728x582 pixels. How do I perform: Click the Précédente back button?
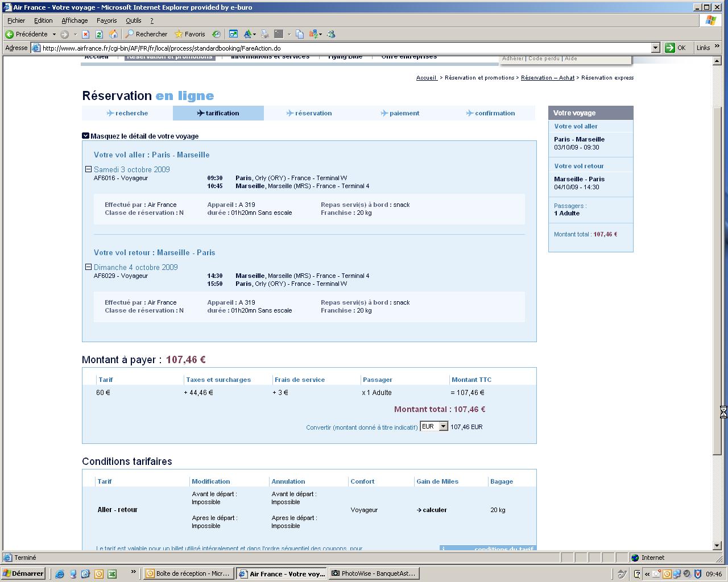(27, 34)
